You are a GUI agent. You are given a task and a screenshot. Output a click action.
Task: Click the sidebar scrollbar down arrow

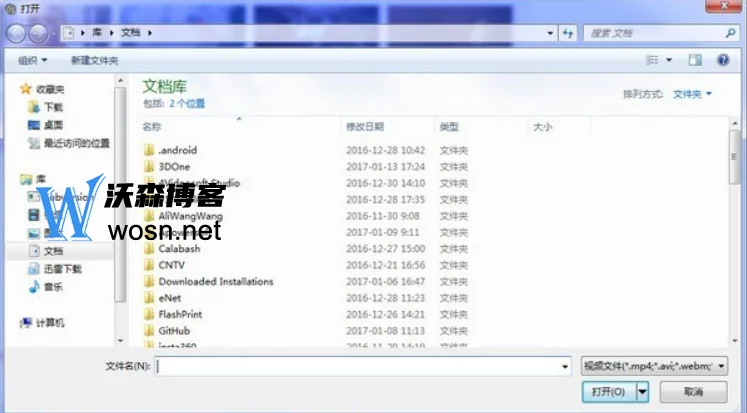tap(121, 340)
